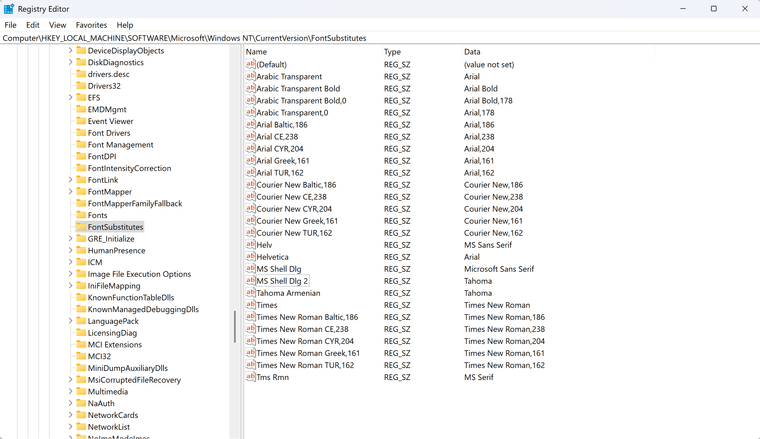Click the string icon of Arabic Transparent value
The width and height of the screenshot is (760, 439).
[251, 76]
